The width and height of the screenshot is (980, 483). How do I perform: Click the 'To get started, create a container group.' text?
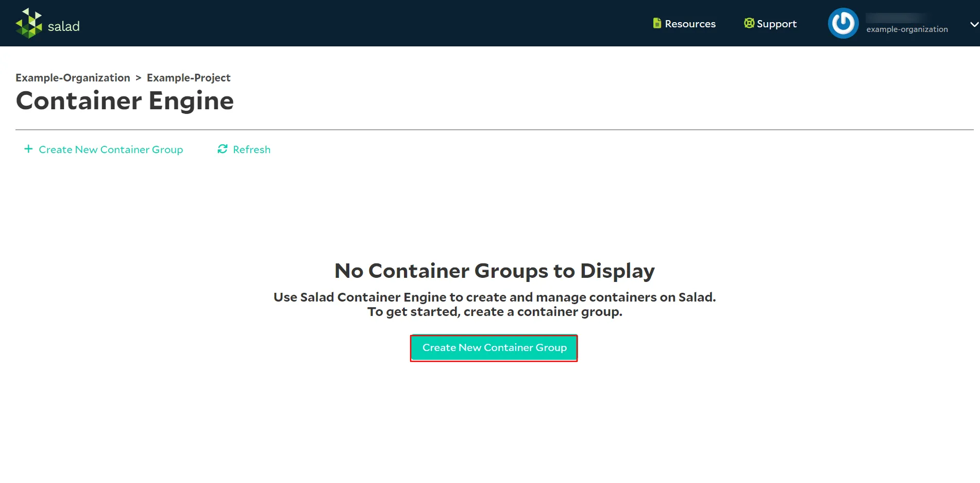click(x=495, y=312)
